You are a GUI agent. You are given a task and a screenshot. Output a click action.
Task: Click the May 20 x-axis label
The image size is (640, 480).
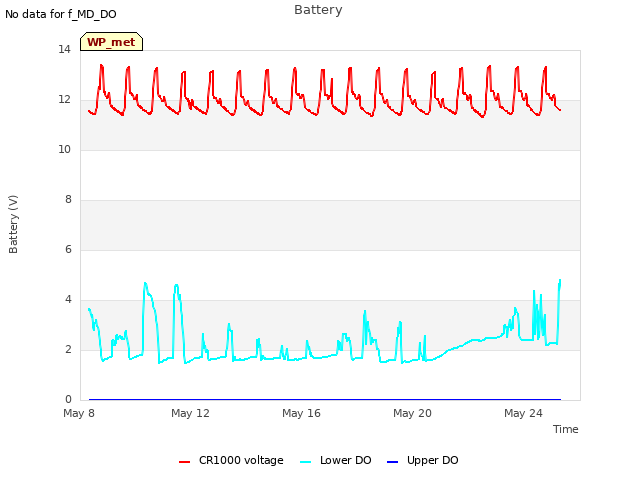pyautogui.click(x=412, y=413)
